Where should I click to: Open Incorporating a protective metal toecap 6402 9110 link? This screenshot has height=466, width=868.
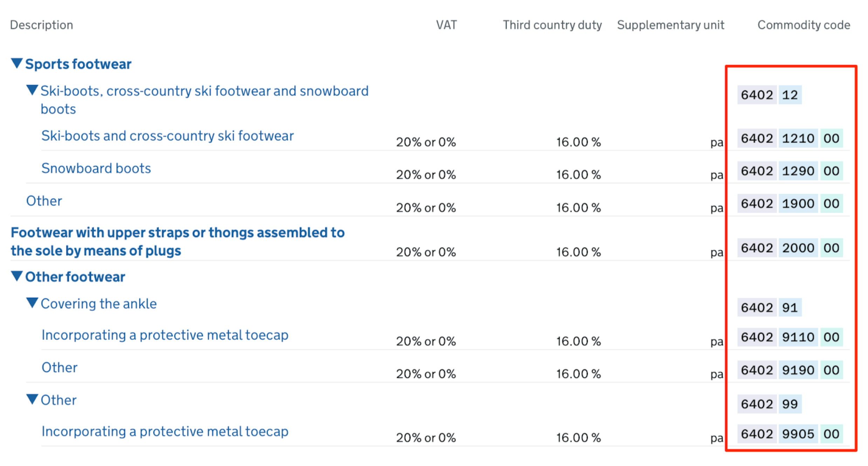coord(165,335)
